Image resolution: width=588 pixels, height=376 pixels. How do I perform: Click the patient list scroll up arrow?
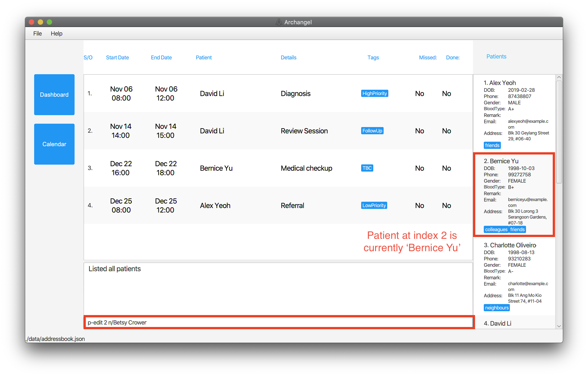559,77
